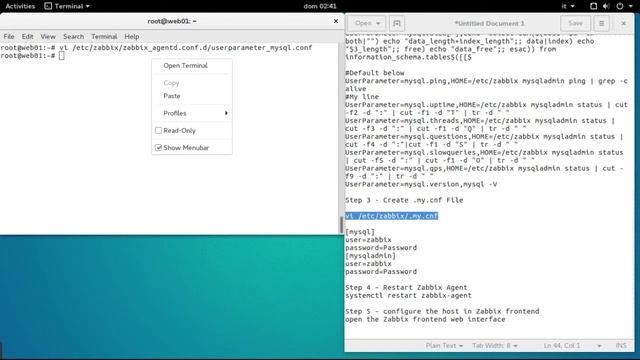The height and width of the screenshot is (360, 640).
Task: Click '#Default below' comment line
Action: [375, 73]
